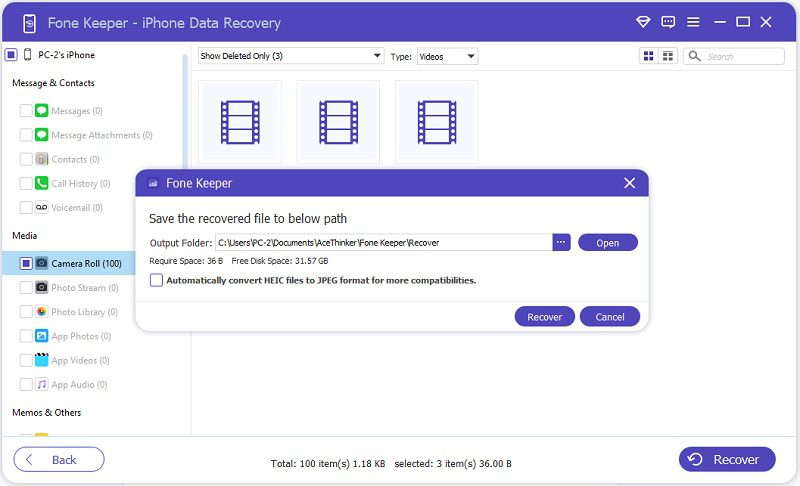Open the Type Videos dropdown
Screen dimensions: 800x486
point(447,56)
